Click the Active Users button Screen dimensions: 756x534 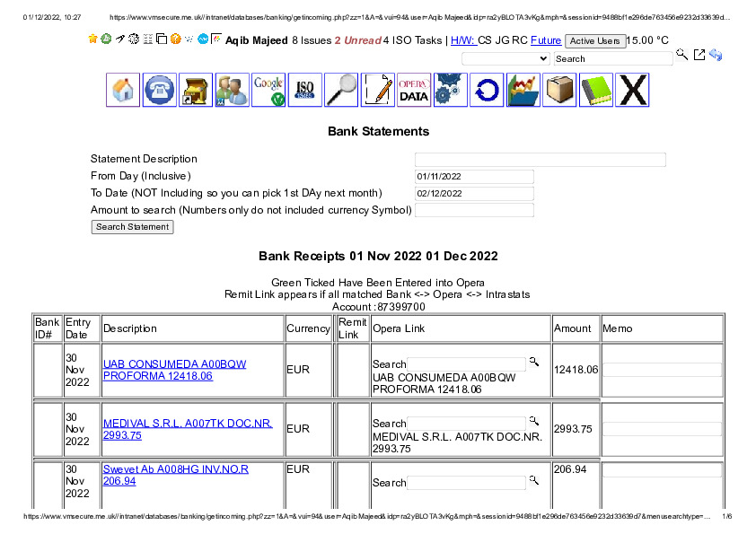click(x=595, y=41)
